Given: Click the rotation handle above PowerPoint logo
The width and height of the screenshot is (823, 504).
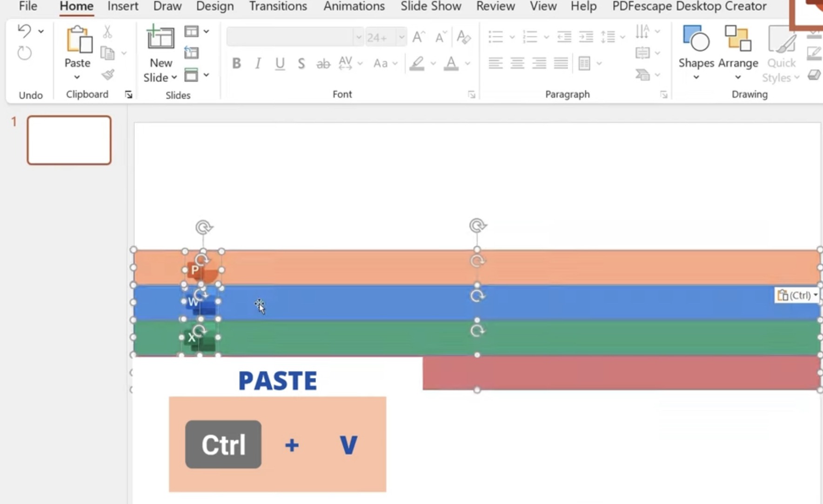Looking at the screenshot, I should coord(204,227).
